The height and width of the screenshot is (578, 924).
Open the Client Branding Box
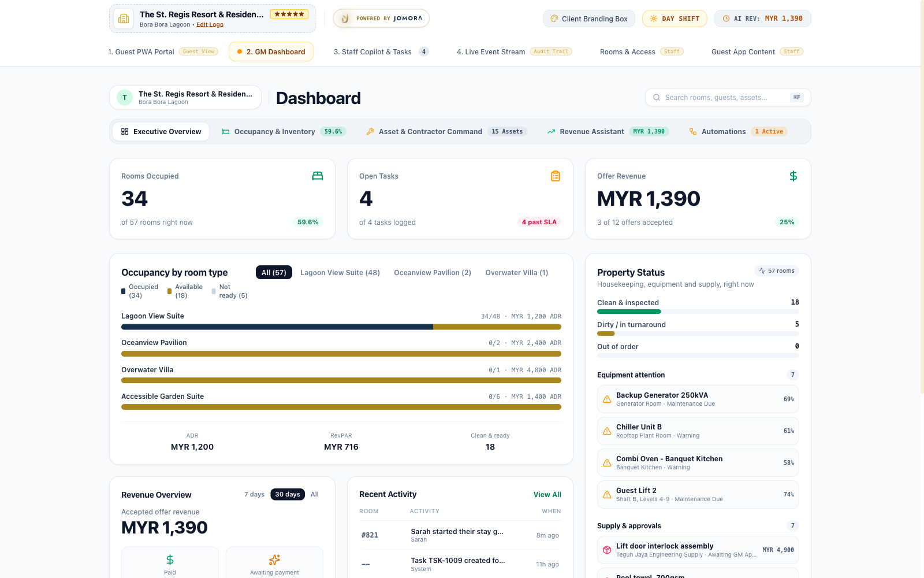click(x=589, y=18)
